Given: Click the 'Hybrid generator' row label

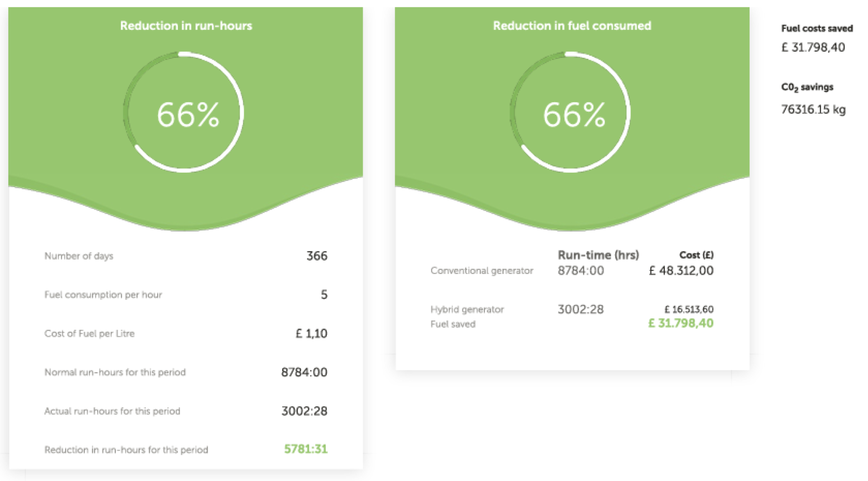Looking at the screenshot, I should (467, 309).
